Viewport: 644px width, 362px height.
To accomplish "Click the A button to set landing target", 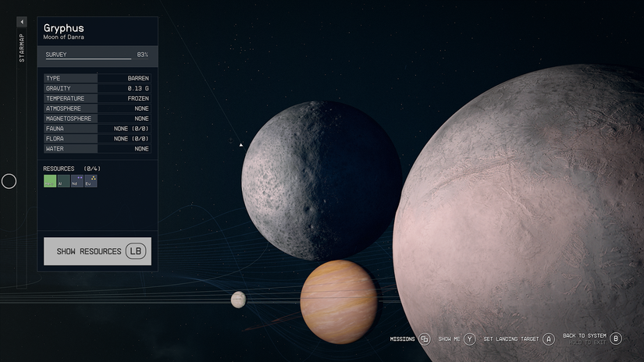I will tap(549, 339).
